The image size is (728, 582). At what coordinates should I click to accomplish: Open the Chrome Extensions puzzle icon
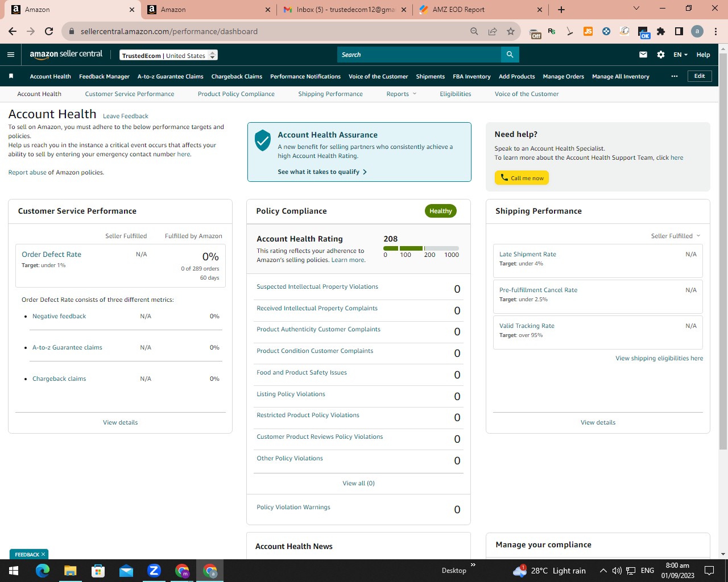(661, 31)
